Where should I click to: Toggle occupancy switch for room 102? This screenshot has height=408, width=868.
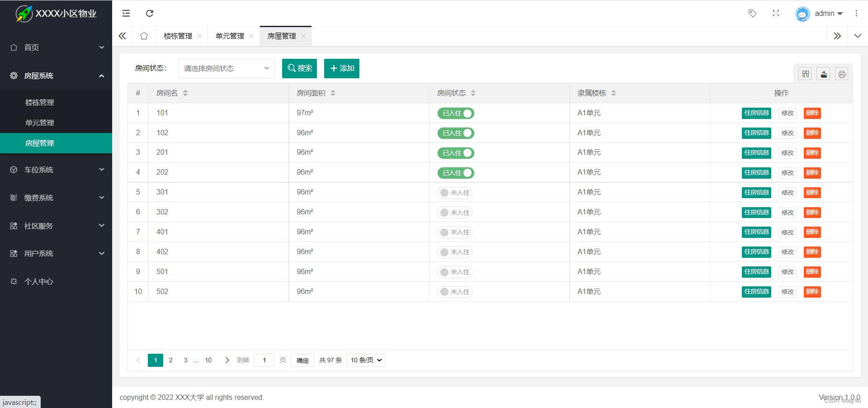click(456, 133)
